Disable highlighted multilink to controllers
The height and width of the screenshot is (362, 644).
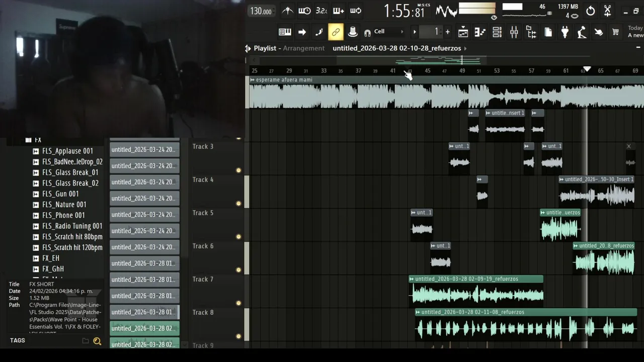tap(336, 32)
